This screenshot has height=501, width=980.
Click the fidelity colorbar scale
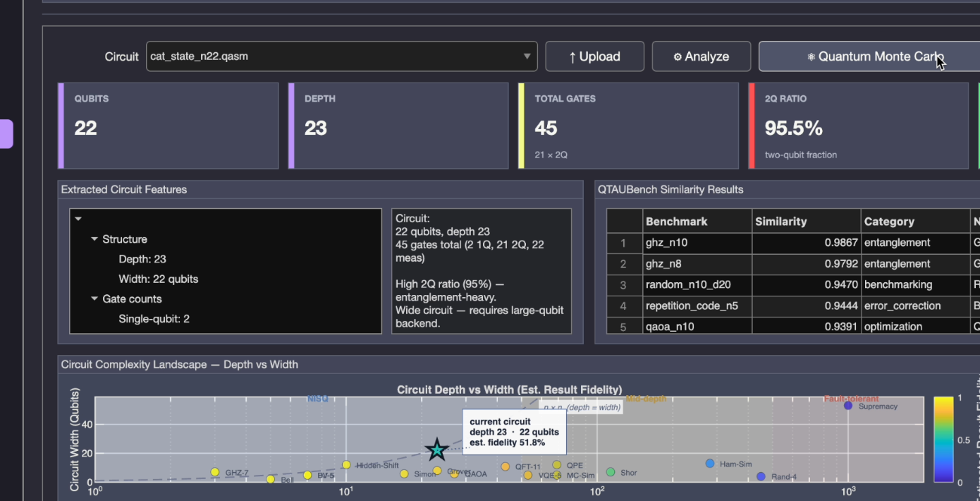click(x=943, y=440)
